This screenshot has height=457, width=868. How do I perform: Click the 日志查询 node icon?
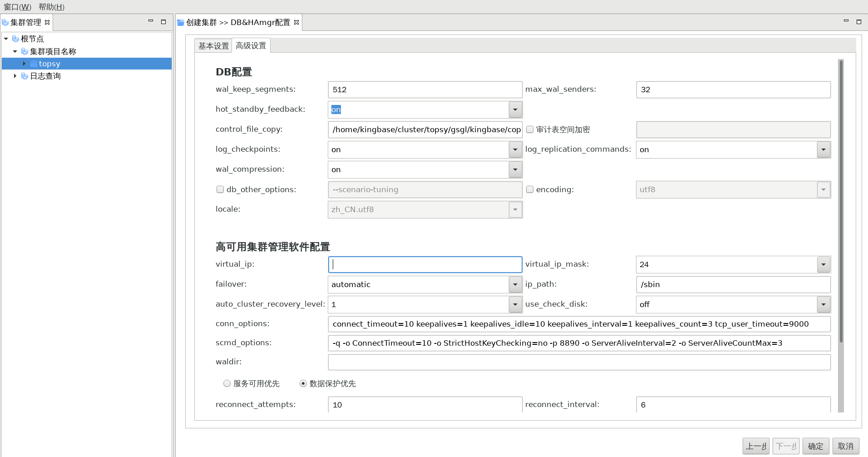click(25, 76)
